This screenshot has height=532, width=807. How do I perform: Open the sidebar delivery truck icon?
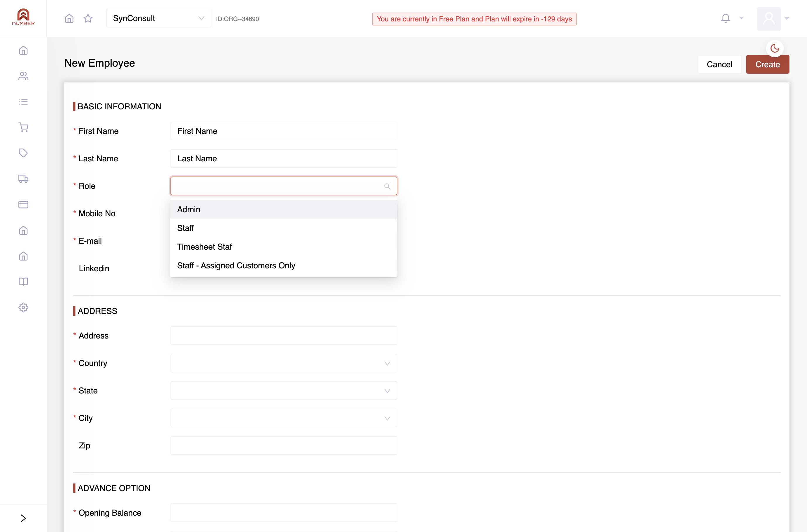tap(23, 179)
